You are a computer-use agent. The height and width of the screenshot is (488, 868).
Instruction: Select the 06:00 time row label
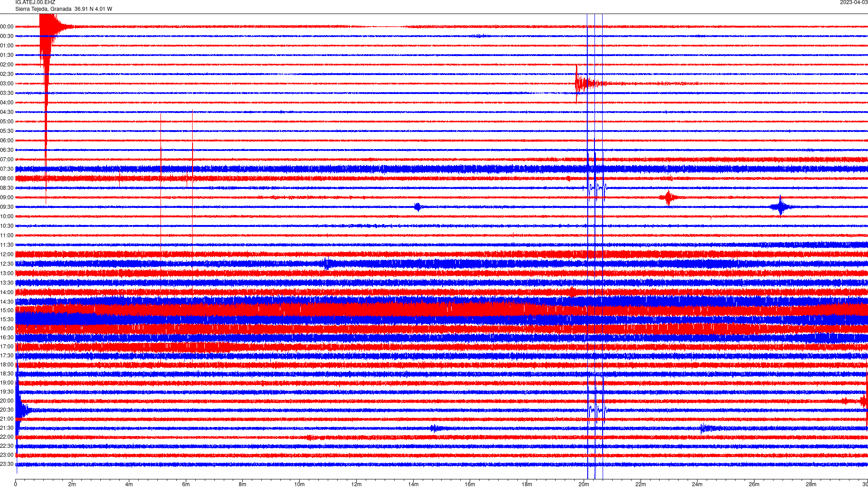(x=7, y=141)
